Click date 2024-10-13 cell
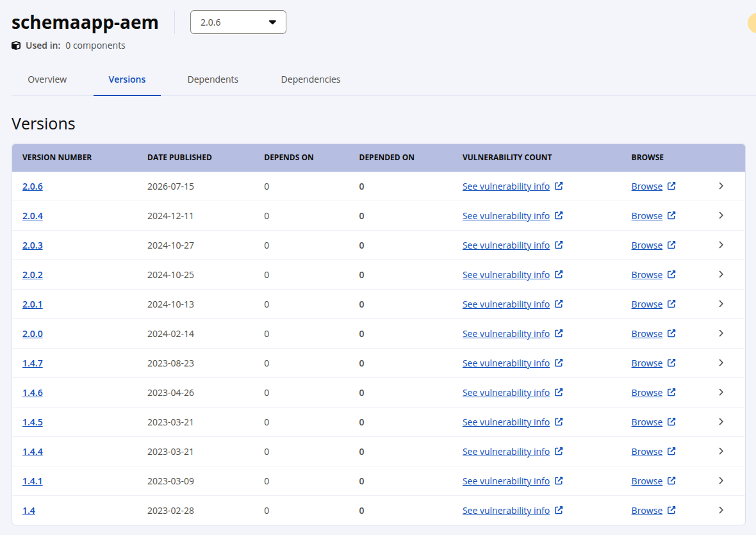Viewport: 756px width, 535px height. point(170,304)
